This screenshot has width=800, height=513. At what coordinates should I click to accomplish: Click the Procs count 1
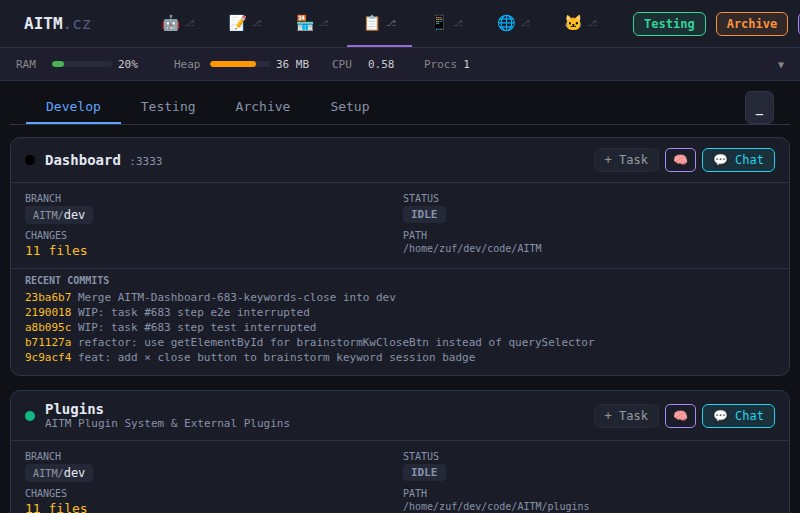466,64
